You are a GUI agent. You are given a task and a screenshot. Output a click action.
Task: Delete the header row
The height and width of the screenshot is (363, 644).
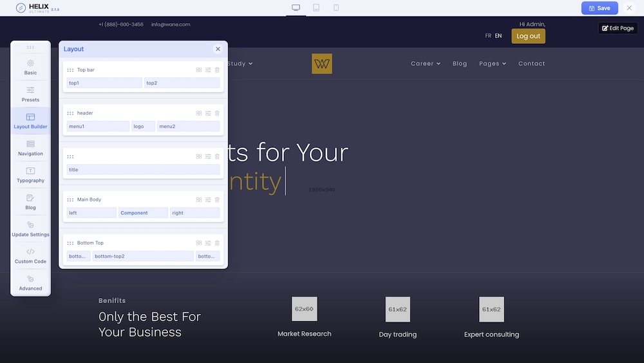(x=217, y=113)
